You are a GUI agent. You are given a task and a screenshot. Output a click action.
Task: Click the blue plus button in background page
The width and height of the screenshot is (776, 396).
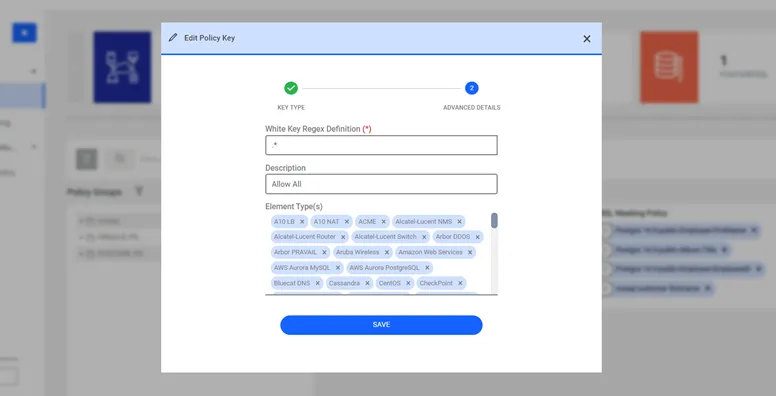[24, 33]
